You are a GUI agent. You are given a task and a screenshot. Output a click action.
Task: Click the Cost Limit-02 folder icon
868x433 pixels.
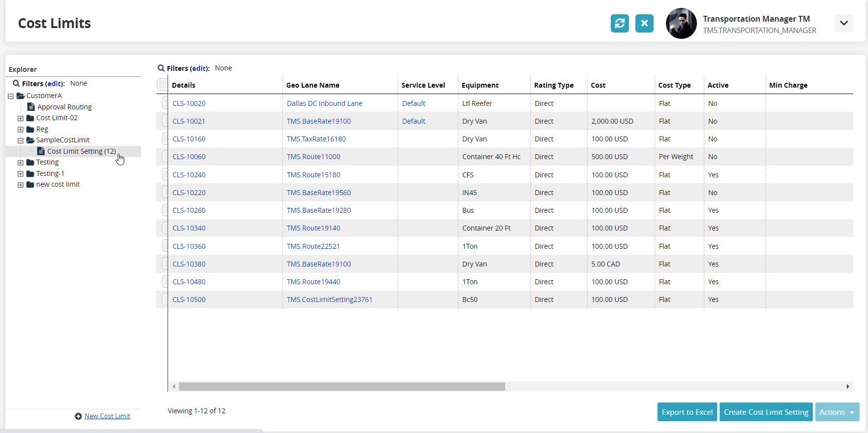coord(30,118)
